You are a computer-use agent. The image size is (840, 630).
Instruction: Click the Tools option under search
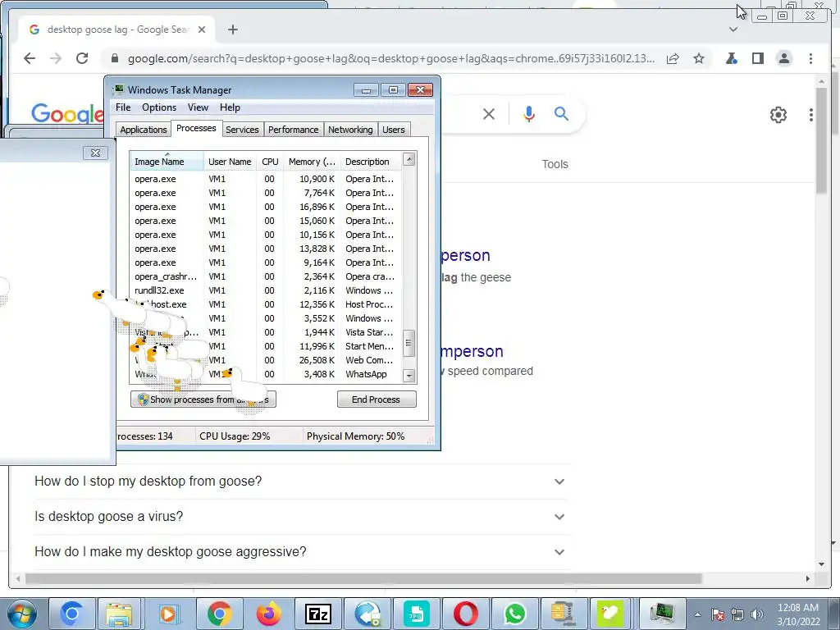tap(555, 164)
